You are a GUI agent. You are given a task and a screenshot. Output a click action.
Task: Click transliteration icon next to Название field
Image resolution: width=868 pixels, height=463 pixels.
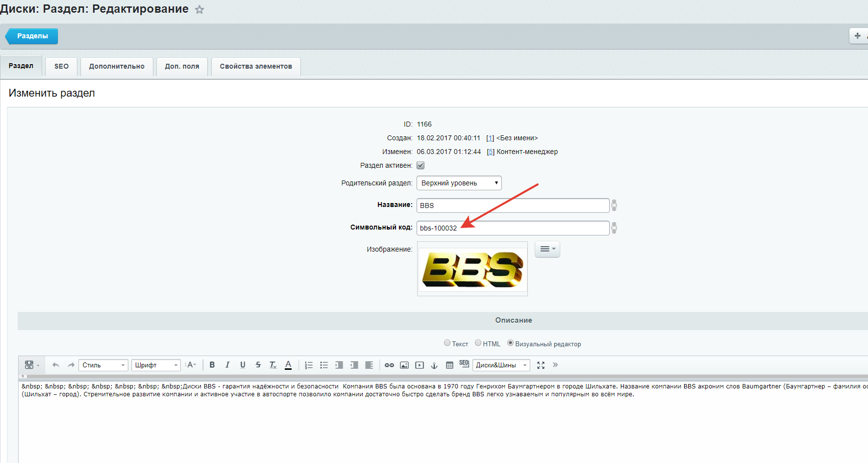614,205
